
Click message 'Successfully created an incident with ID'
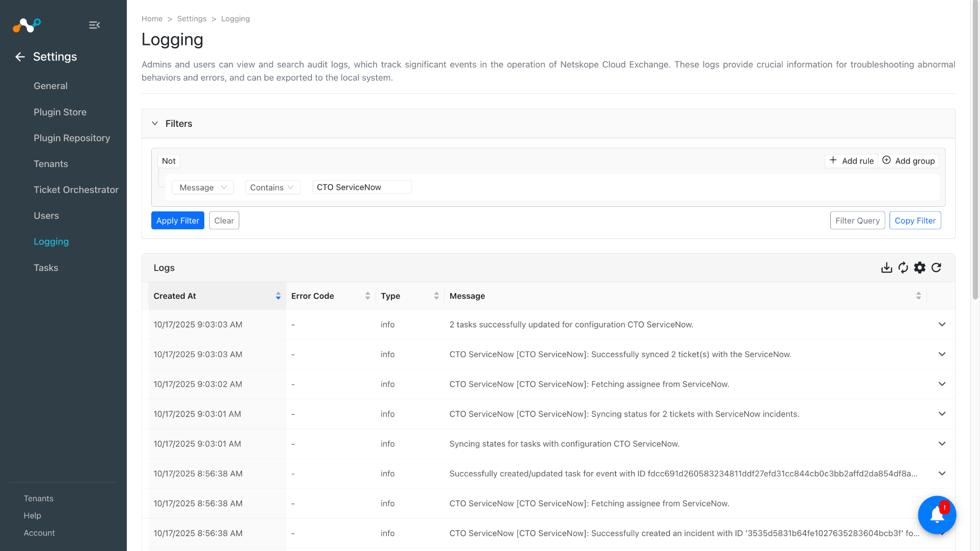click(x=684, y=533)
